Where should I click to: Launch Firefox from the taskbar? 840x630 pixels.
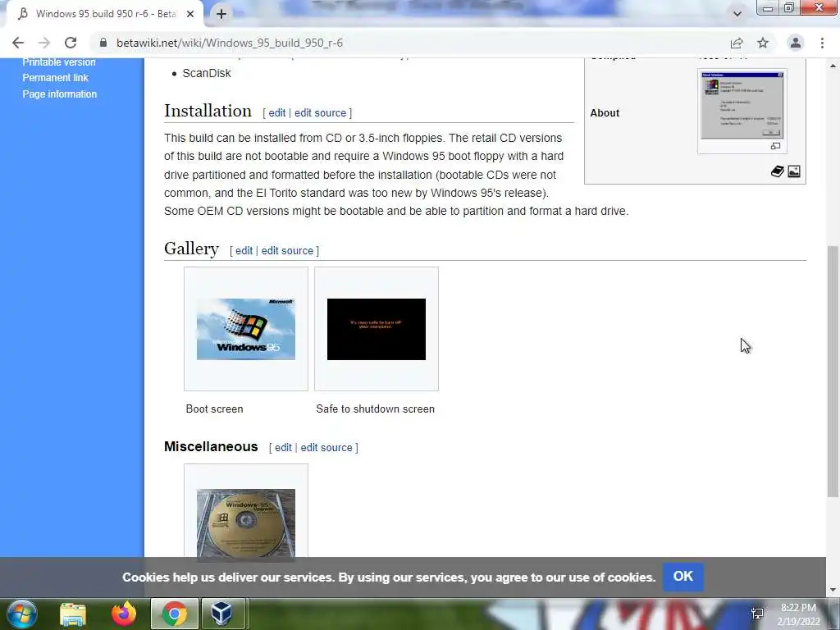[x=124, y=614]
